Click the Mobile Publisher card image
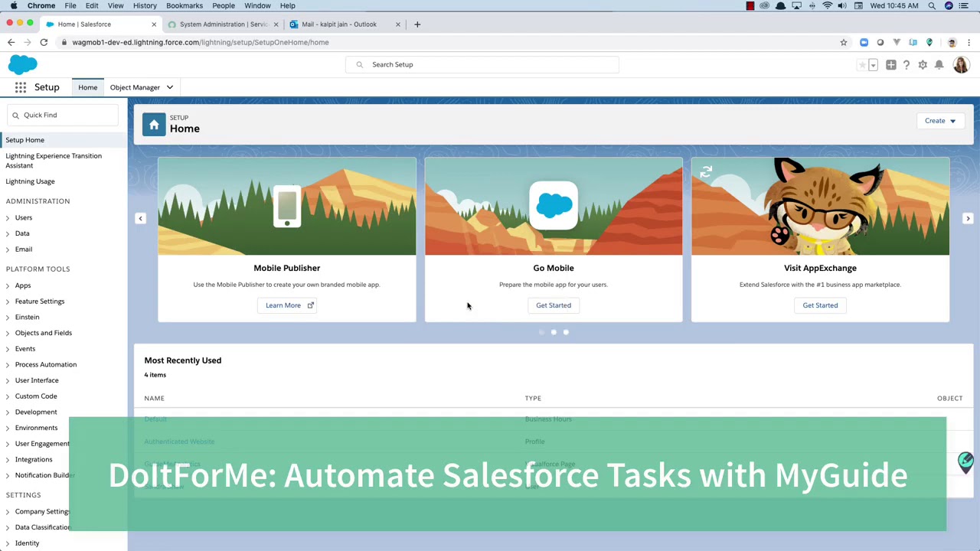Screen dimensions: 980x551 pyautogui.click(x=287, y=207)
